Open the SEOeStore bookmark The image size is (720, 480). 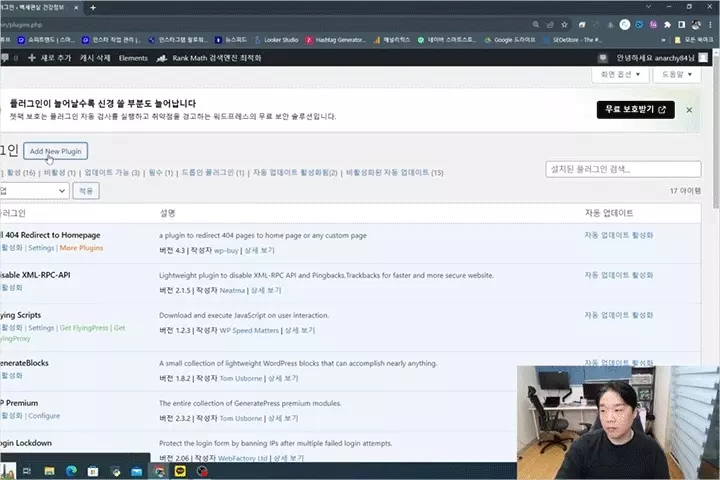pos(572,40)
